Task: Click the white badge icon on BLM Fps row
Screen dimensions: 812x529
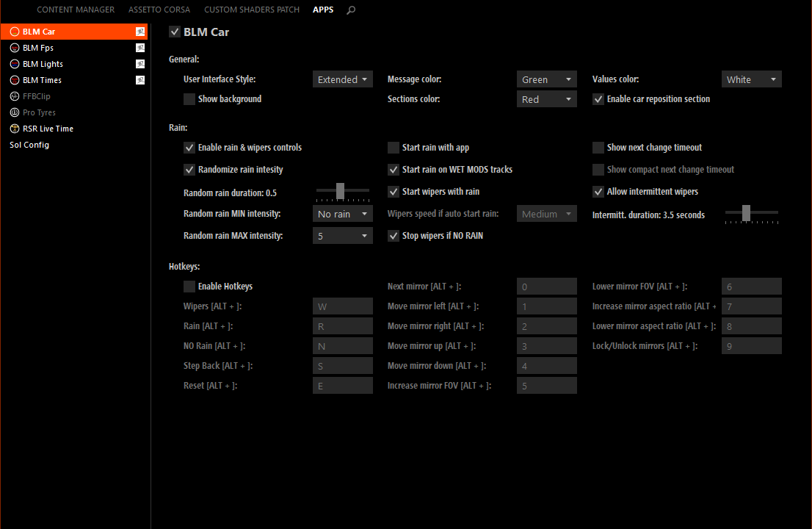Action: [139, 48]
